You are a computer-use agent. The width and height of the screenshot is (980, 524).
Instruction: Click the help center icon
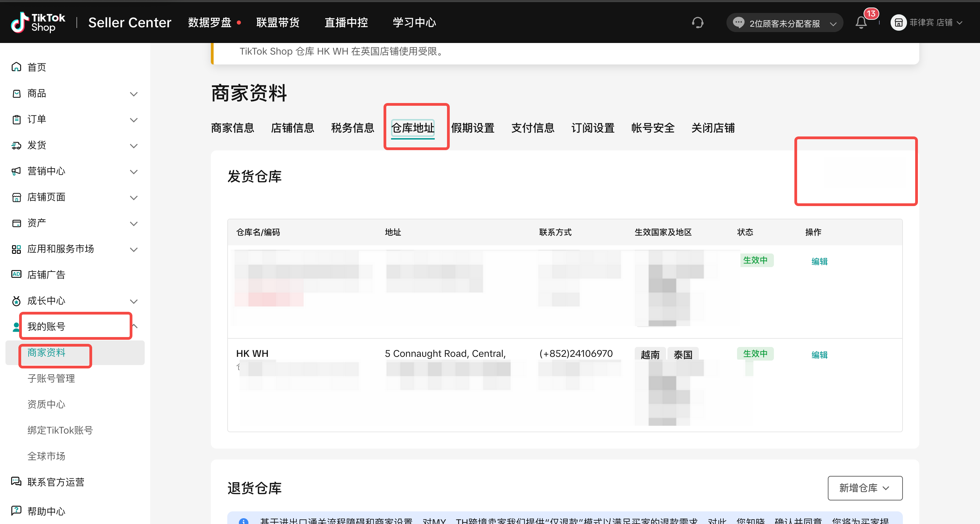tap(16, 510)
